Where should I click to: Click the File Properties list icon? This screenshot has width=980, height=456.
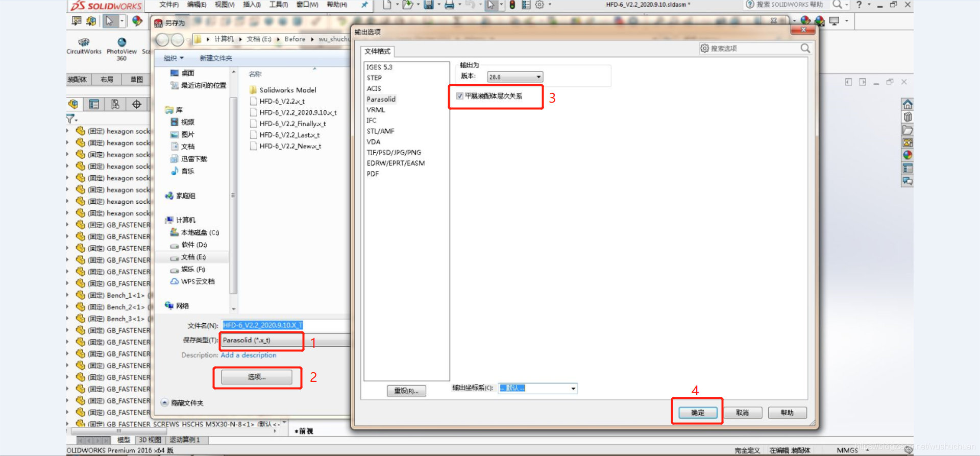pyautogui.click(x=526, y=5)
